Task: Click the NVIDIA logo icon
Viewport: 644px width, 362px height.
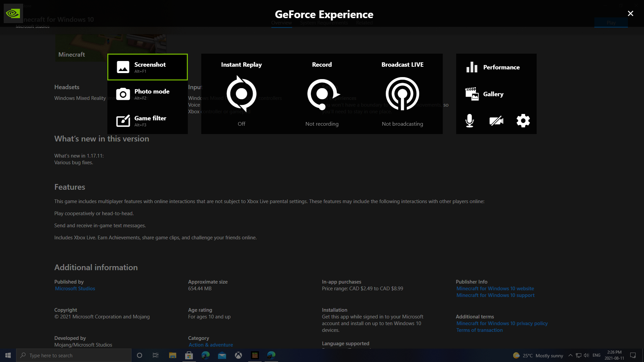Action: point(13,13)
